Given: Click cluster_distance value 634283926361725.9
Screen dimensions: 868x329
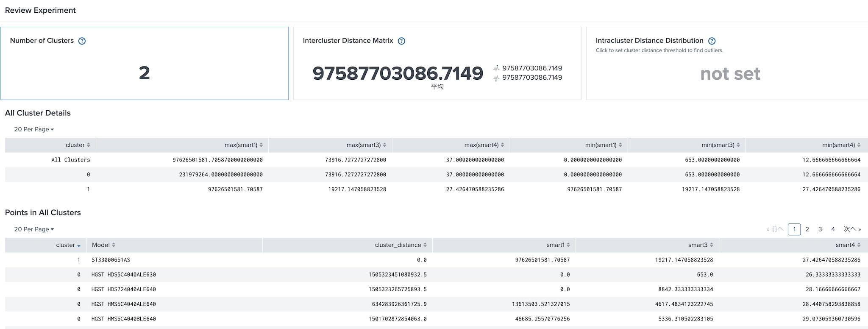Looking at the screenshot, I should tap(399, 304).
